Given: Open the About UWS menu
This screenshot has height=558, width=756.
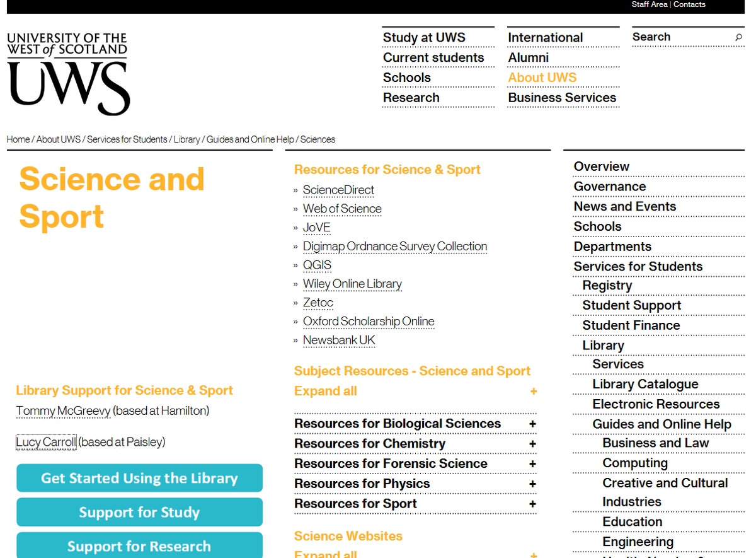Looking at the screenshot, I should (x=542, y=77).
